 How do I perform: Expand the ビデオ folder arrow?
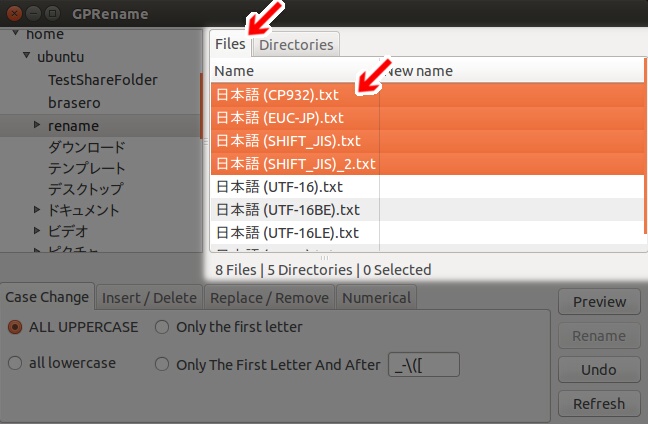tap(37, 230)
